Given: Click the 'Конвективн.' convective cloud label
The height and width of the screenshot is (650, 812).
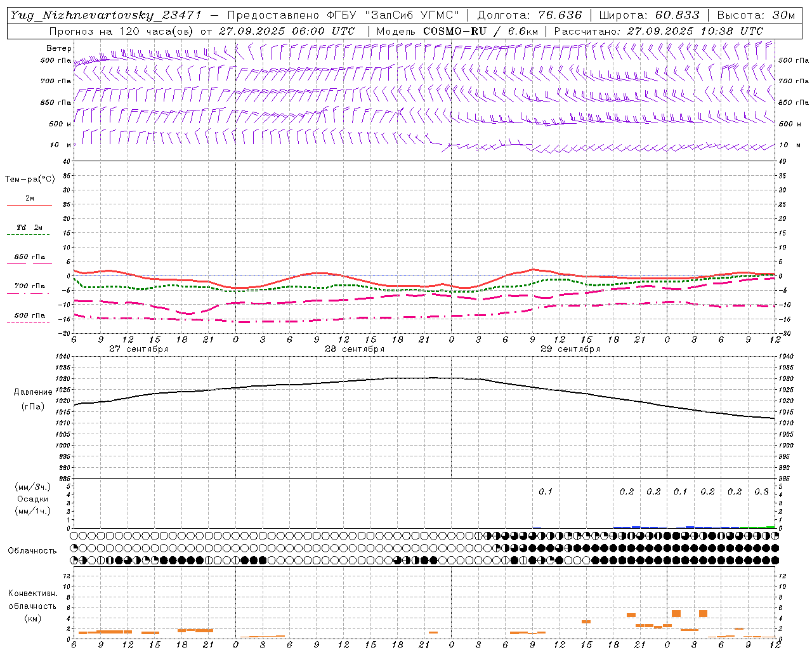Looking at the screenshot, I should [33, 594].
